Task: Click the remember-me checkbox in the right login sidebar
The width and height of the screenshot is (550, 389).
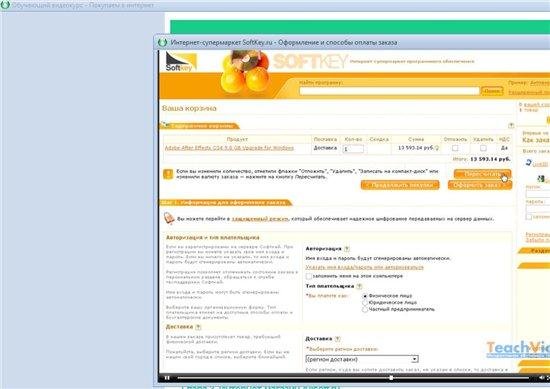Action: click(x=529, y=217)
